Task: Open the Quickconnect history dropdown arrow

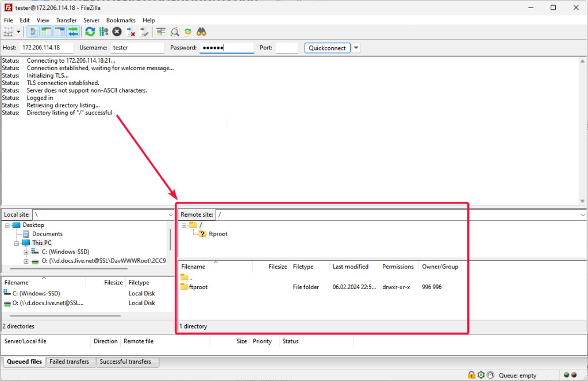Action: coord(356,48)
